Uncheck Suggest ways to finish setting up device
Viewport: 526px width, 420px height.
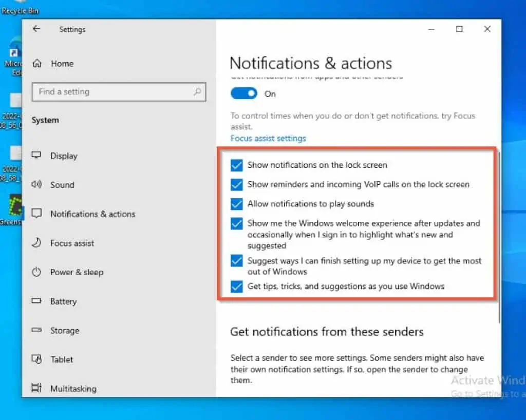coord(236,261)
